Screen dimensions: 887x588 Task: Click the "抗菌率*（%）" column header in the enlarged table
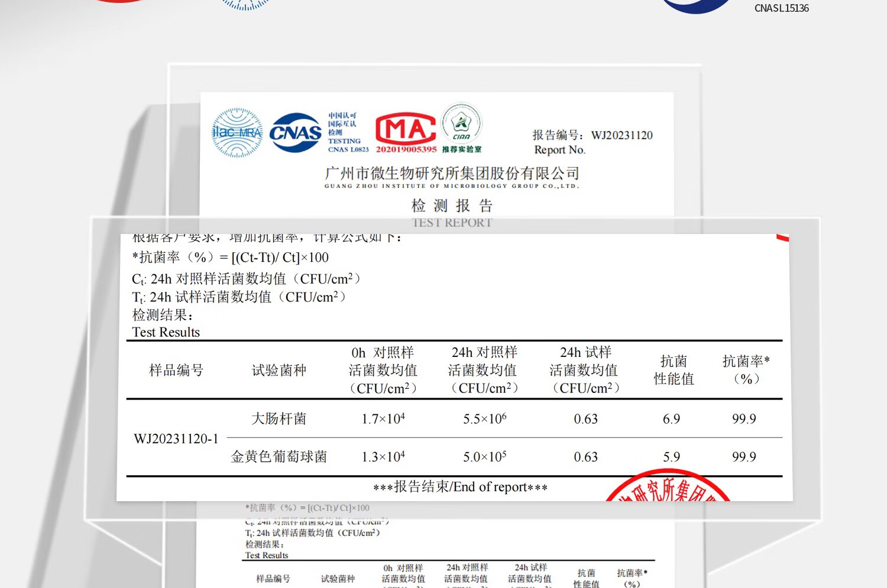tap(746, 370)
